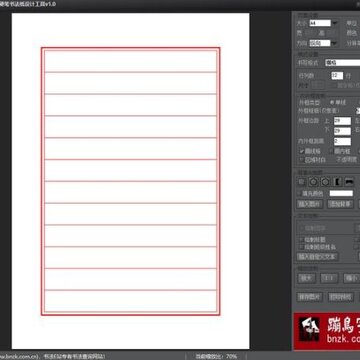Toggle the fill color (填充颜色) checkbox
Screen dimensions: 360x360
(299, 193)
